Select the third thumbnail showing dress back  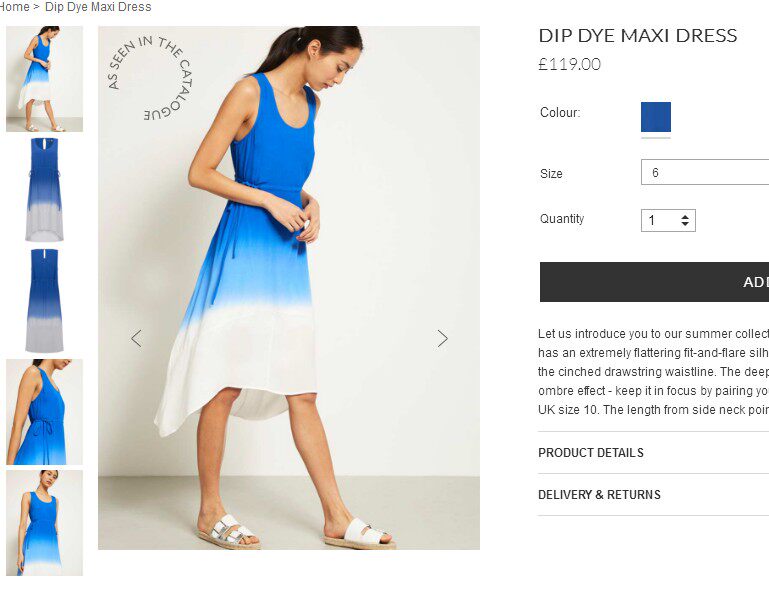tap(44, 301)
